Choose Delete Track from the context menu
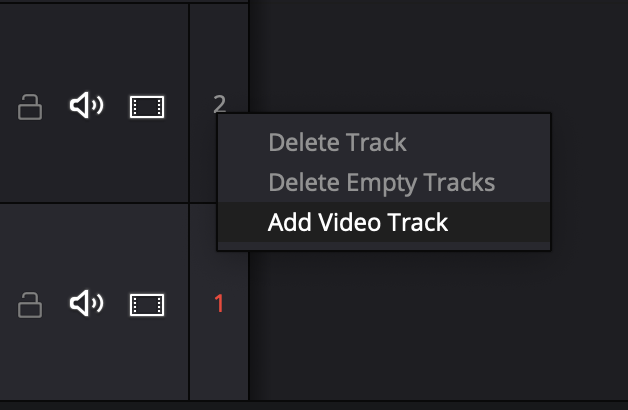Image resolution: width=628 pixels, height=410 pixels. click(x=337, y=142)
